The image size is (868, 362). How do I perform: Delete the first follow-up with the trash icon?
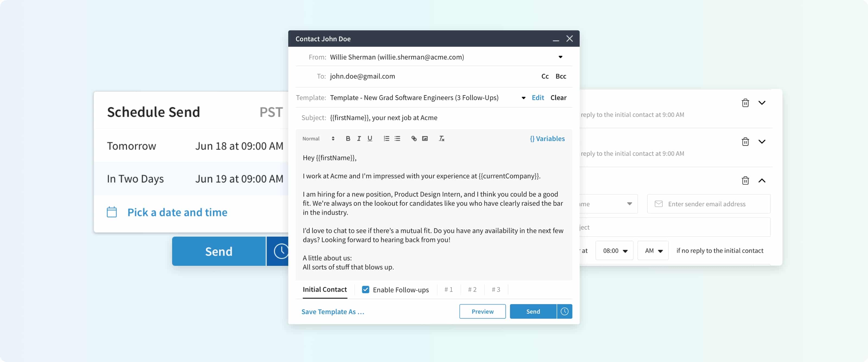click(745, 103)
